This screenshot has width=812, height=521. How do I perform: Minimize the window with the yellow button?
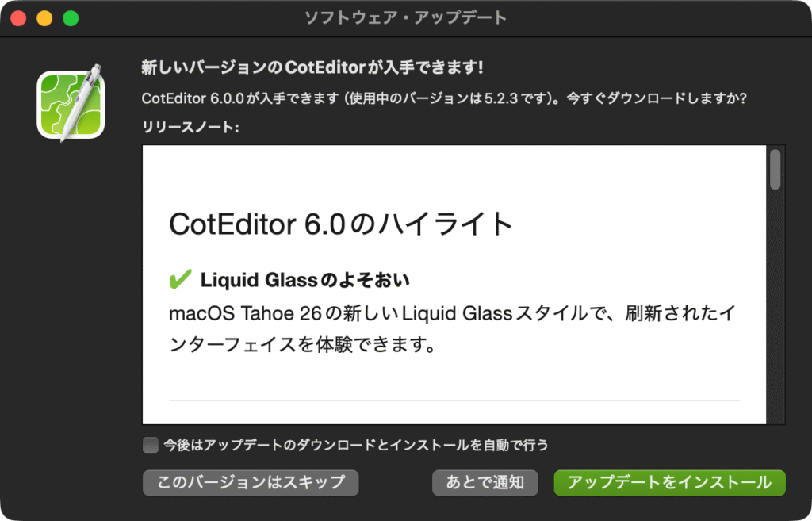coord(44,18)
